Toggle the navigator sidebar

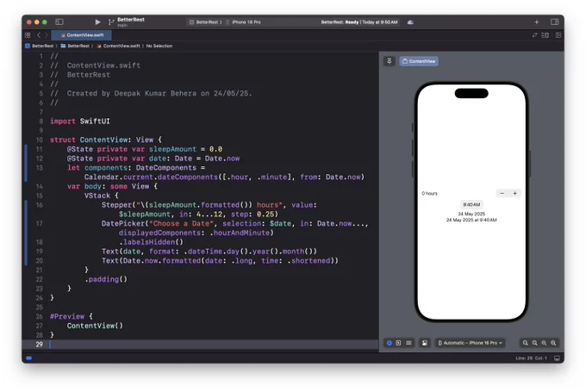coord(59,22)
